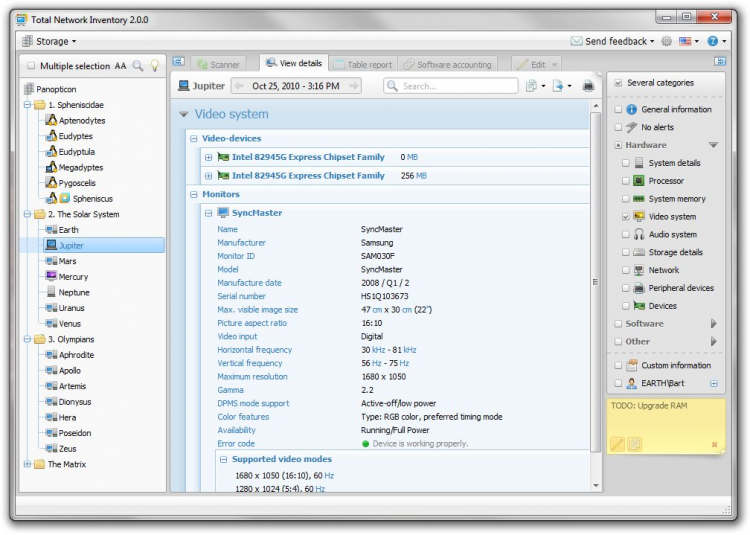Check the Processor category checkbox
This screenshot has height=535, width=750.
tap(626, 181)
